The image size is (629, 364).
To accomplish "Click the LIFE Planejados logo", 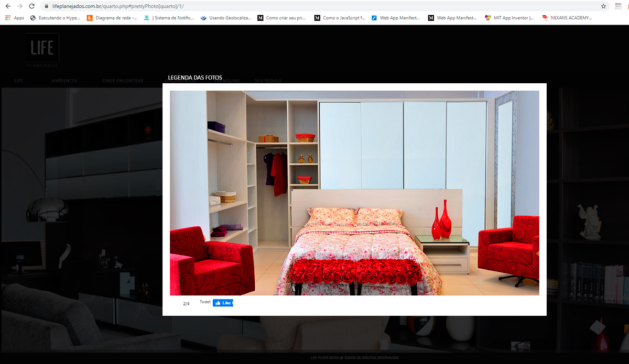I will pos(42,50).
